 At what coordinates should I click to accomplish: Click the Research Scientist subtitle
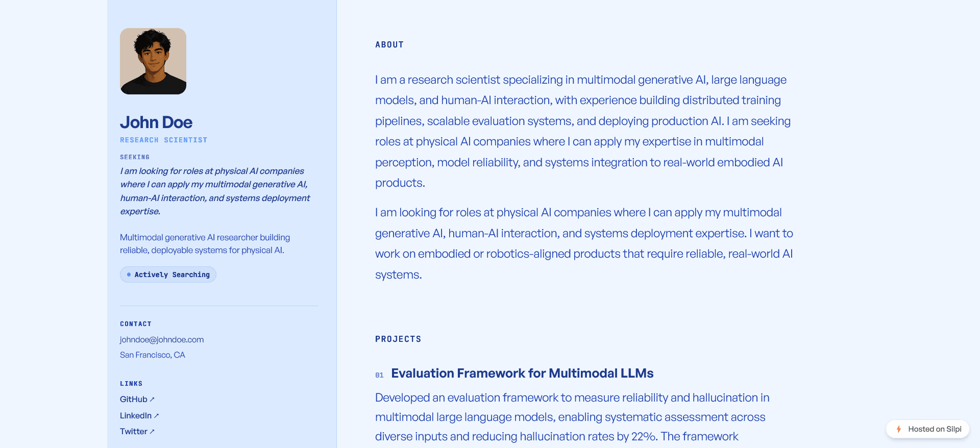point(164,140)
